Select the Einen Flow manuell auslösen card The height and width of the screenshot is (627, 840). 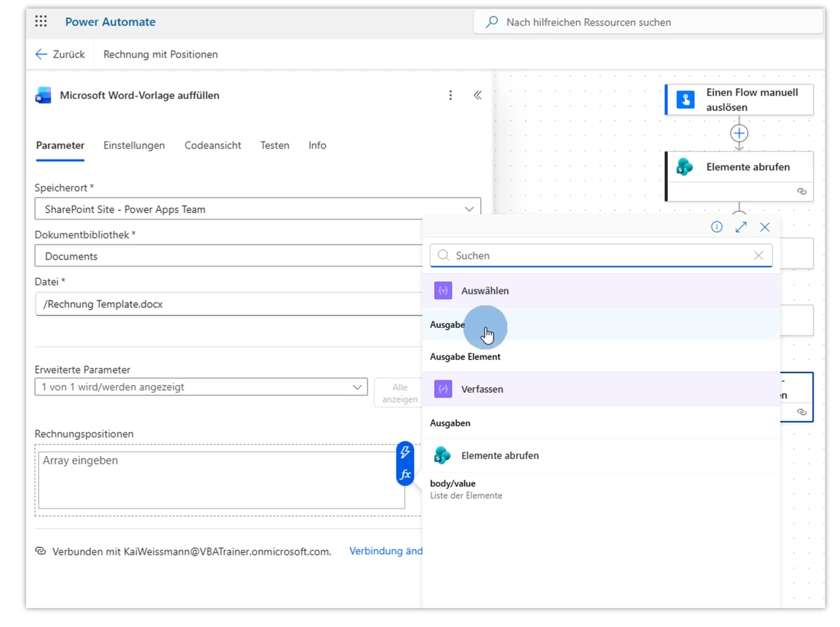[739, 100]
